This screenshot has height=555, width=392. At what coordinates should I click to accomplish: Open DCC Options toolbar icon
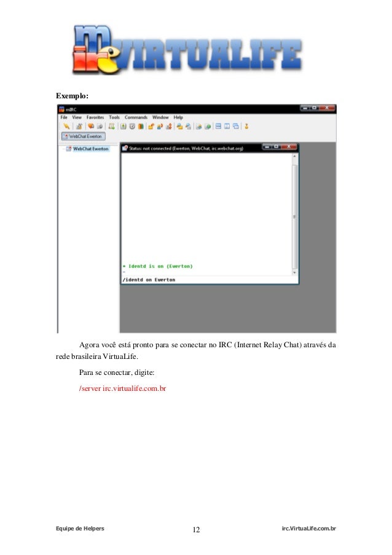[169, 126]
